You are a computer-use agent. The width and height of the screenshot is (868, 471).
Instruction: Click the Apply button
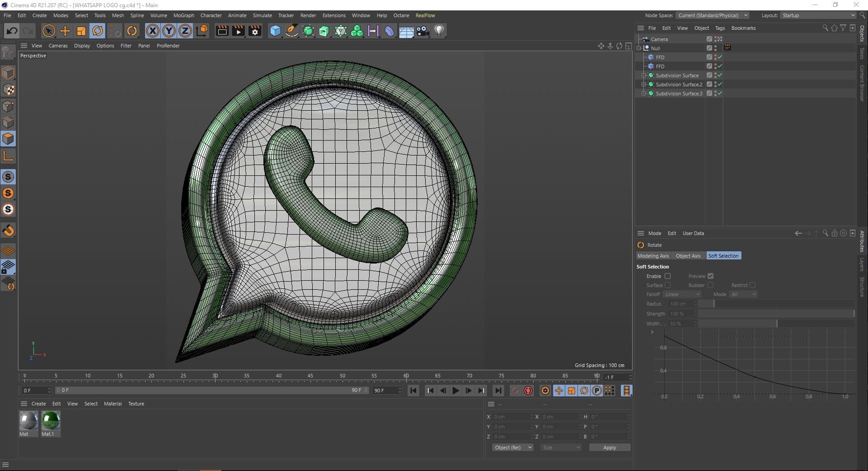610,447
